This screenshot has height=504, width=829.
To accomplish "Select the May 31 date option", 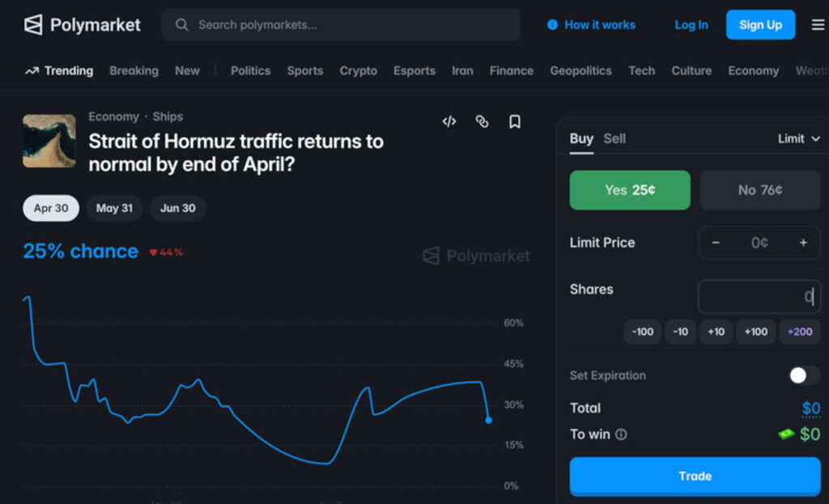I will 114,208.
